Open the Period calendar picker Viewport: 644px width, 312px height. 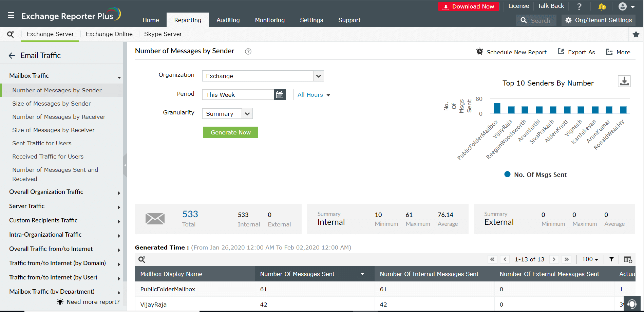280,95
